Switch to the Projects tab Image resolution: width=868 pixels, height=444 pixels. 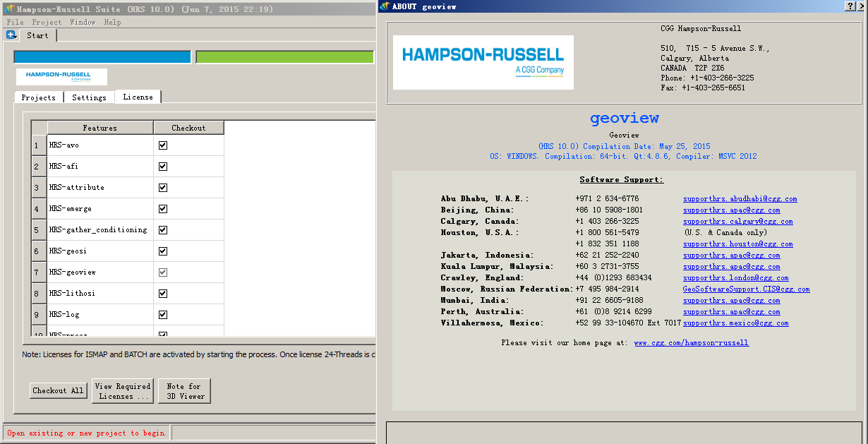[x=39, y=97]
